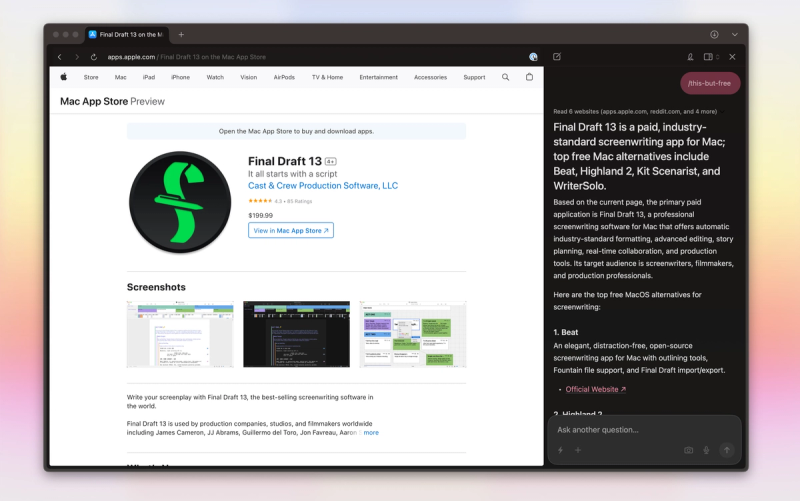The width and height of the screenshot is (800, 501).
Task: Open the shopping bag icon
Action: tap(530, 77)
